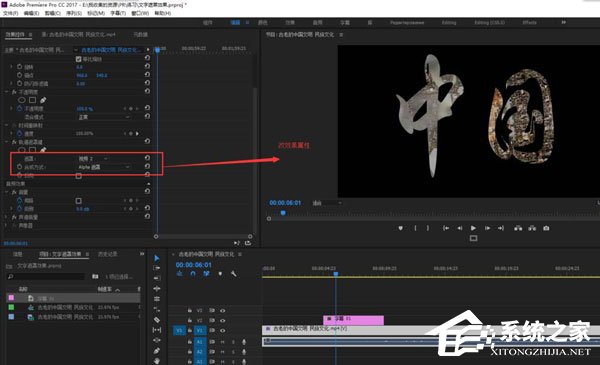Open the Program monitor zoom fit dropdown
Viewport: 600px width, 365px height.
327,203
